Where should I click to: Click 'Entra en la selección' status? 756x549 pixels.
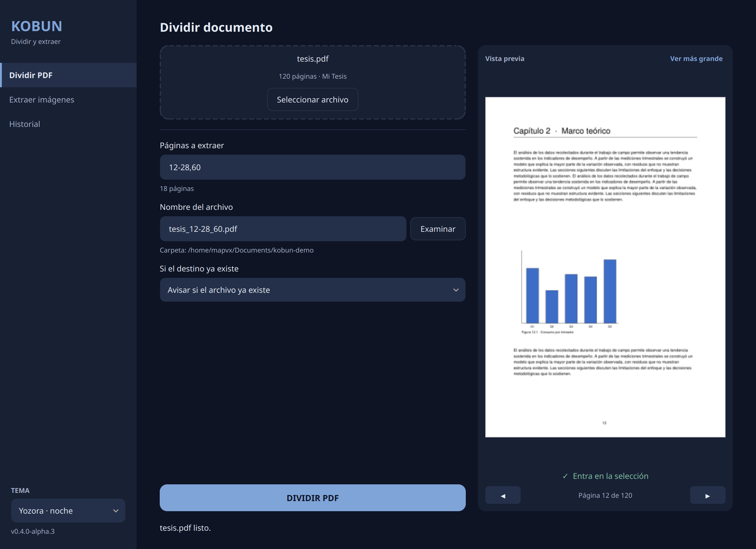605,476
